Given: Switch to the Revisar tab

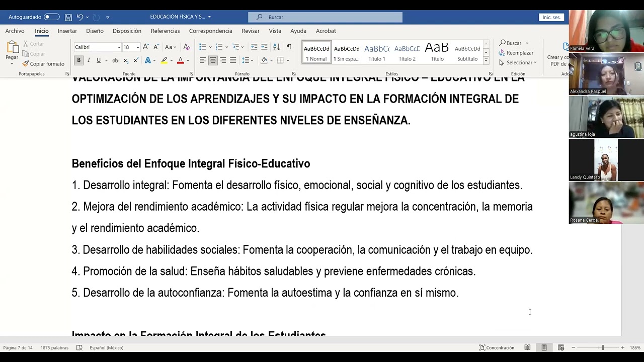Looking at the screenshot, I should point(251,31).
